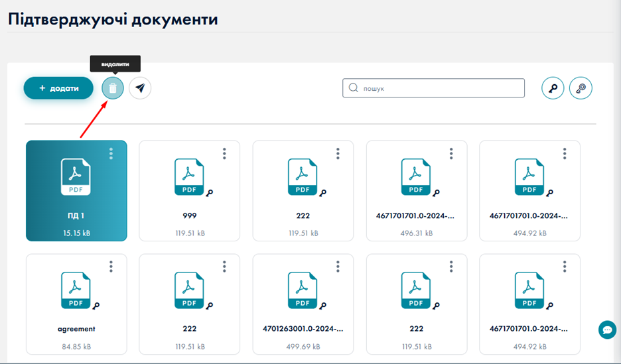Click the PDF icon of the agreement file
621x364 pixels.
pyautogui.click(x=76, y=290)
